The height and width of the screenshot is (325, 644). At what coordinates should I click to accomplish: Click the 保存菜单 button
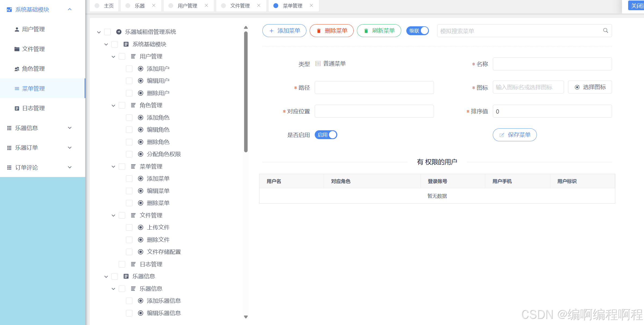tap(515, 135)
